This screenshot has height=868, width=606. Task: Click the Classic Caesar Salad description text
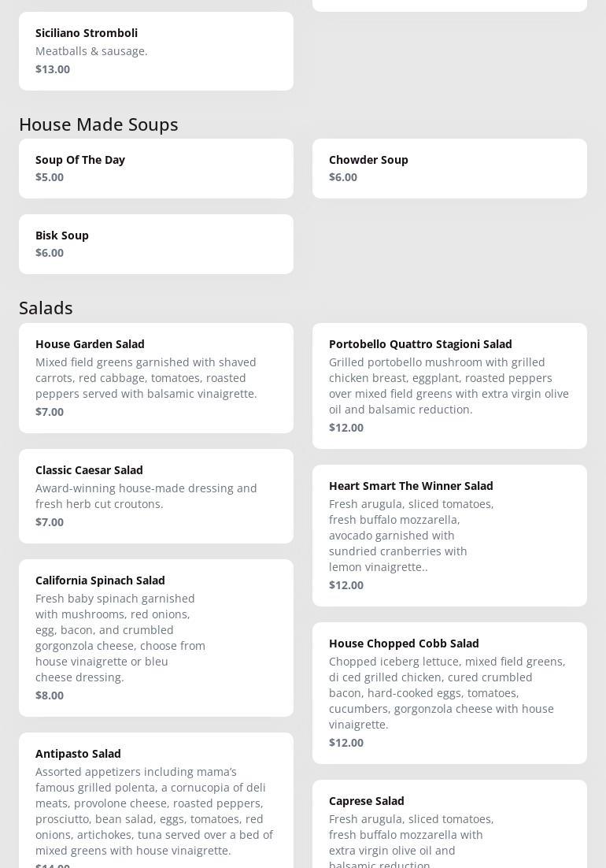click(146, 496)
